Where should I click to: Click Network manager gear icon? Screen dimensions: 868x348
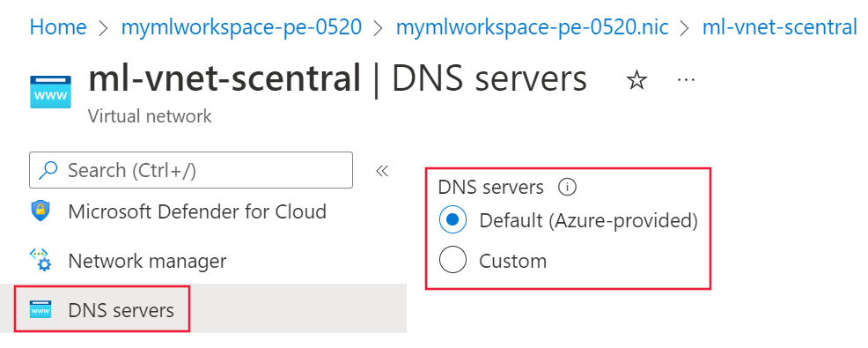[40, 260]
